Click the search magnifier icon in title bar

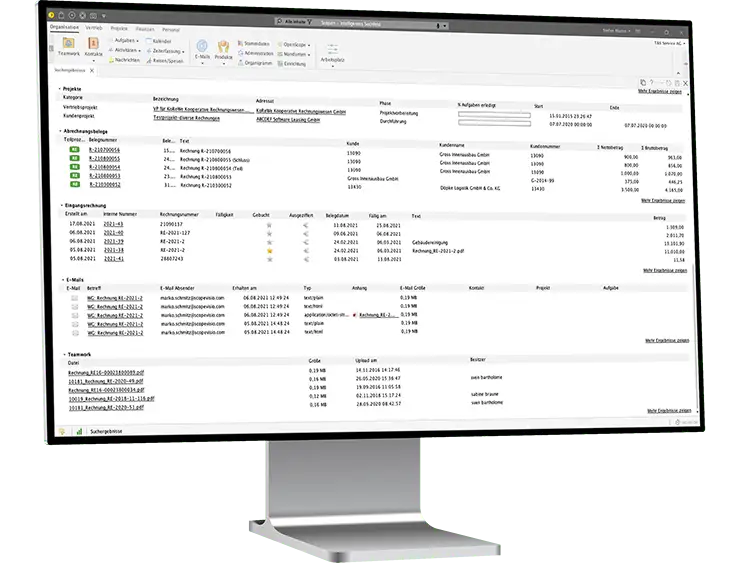click(279, 22)
